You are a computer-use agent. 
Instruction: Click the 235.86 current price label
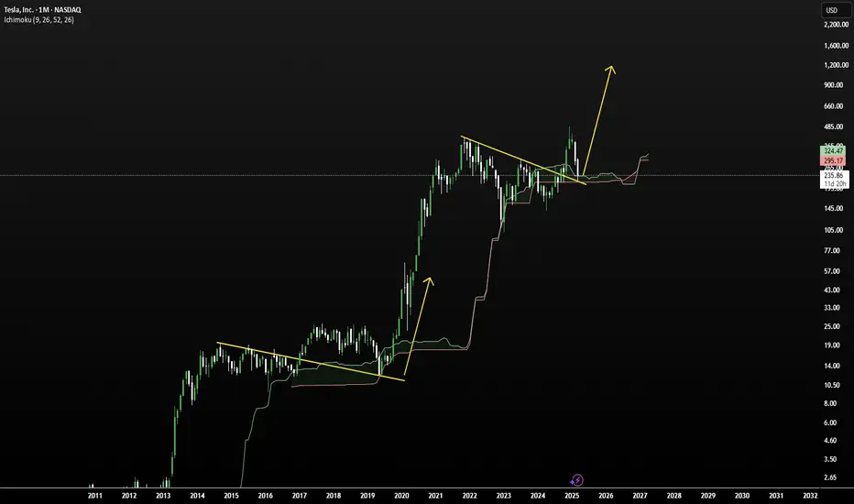coord(834,175)
